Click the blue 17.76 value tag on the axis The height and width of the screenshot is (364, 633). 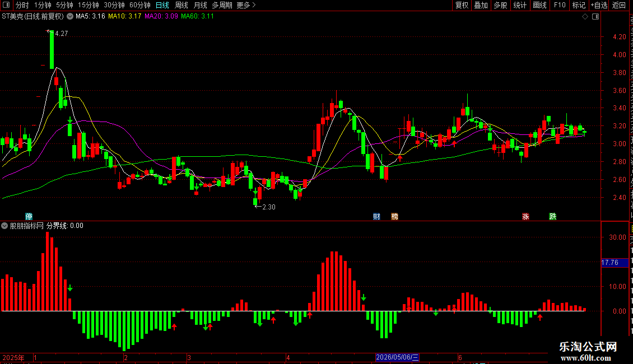[615, 263]
